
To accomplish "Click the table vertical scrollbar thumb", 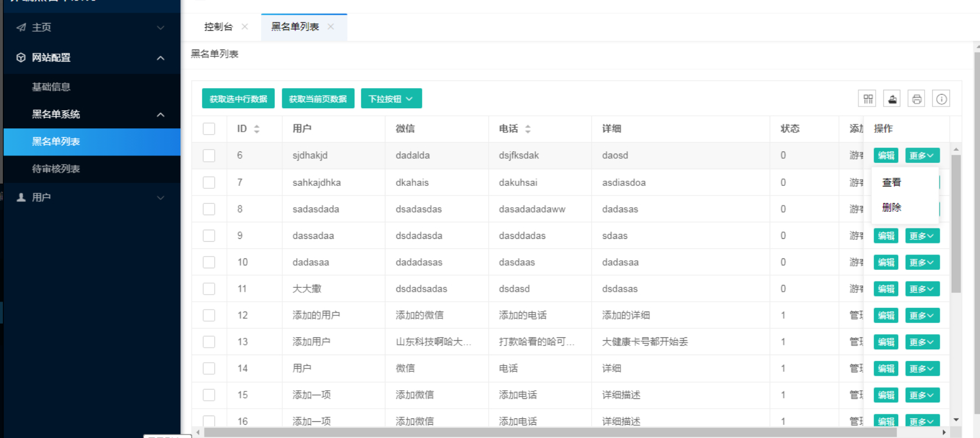I will click(x=956, y=224).
